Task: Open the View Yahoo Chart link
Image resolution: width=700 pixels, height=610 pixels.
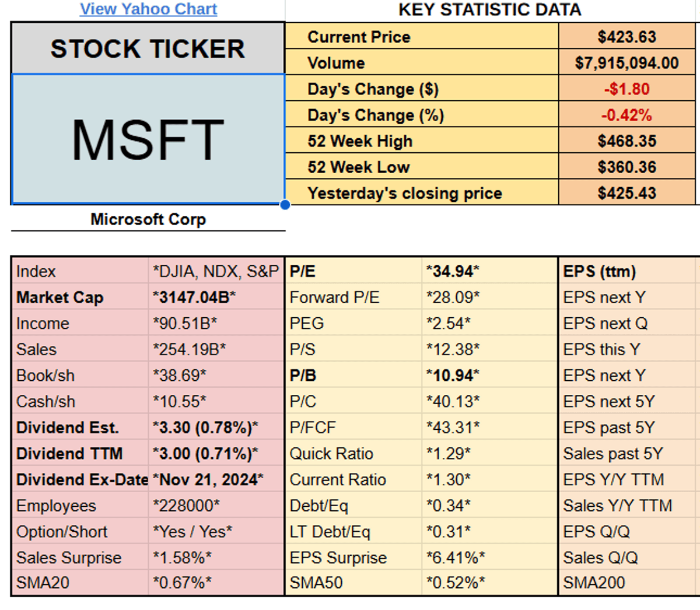Action: pyautogui.click(x=148, y=9)
